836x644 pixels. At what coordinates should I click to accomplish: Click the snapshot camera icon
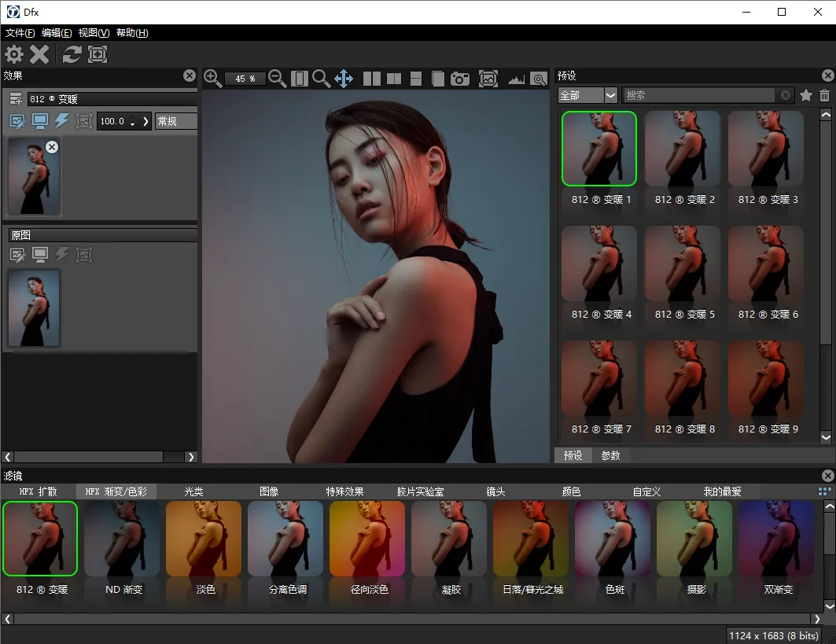(x=460, y=79)
